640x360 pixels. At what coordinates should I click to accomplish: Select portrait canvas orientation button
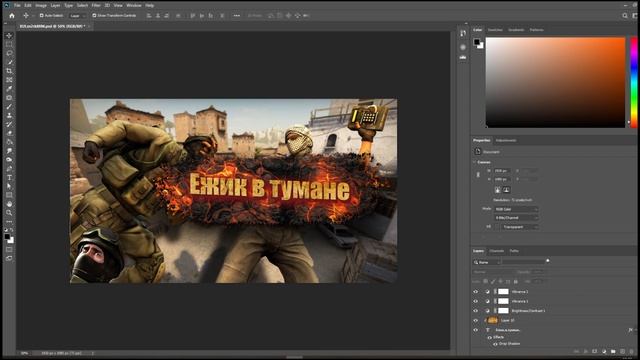pos(498,190)
